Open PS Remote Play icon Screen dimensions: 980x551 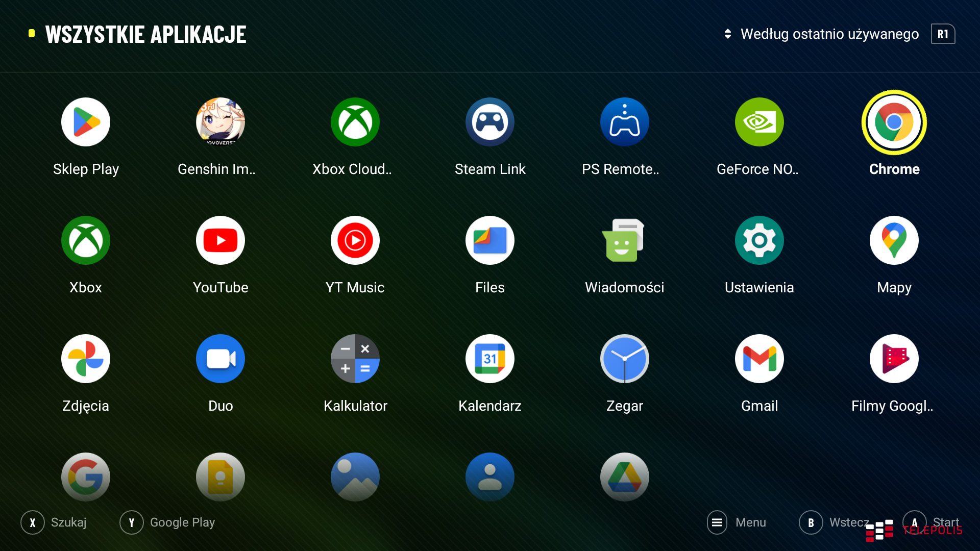pyautogui.click(x=625, y=122)
